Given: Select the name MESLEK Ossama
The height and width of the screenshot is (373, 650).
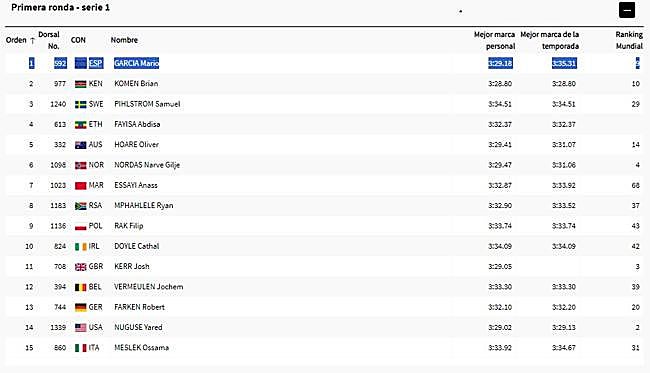Looking at the screenshot, I should coord(142,348).
